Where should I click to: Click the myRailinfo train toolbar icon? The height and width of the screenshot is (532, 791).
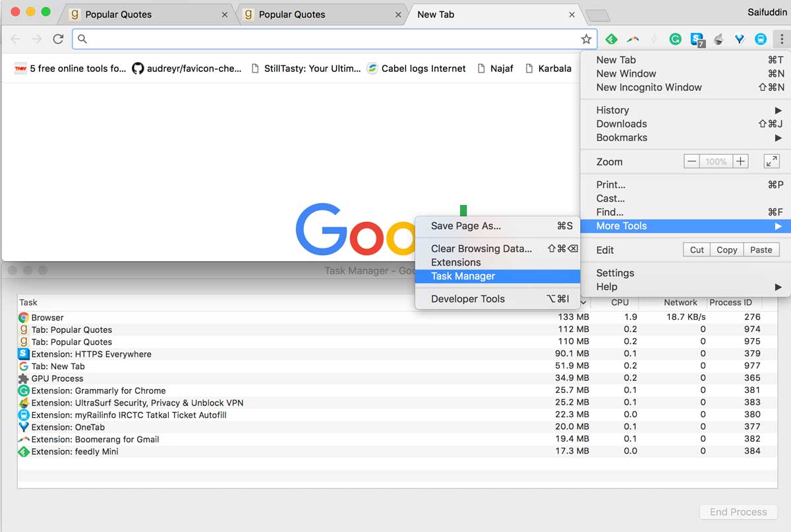(x=761, y=40)
